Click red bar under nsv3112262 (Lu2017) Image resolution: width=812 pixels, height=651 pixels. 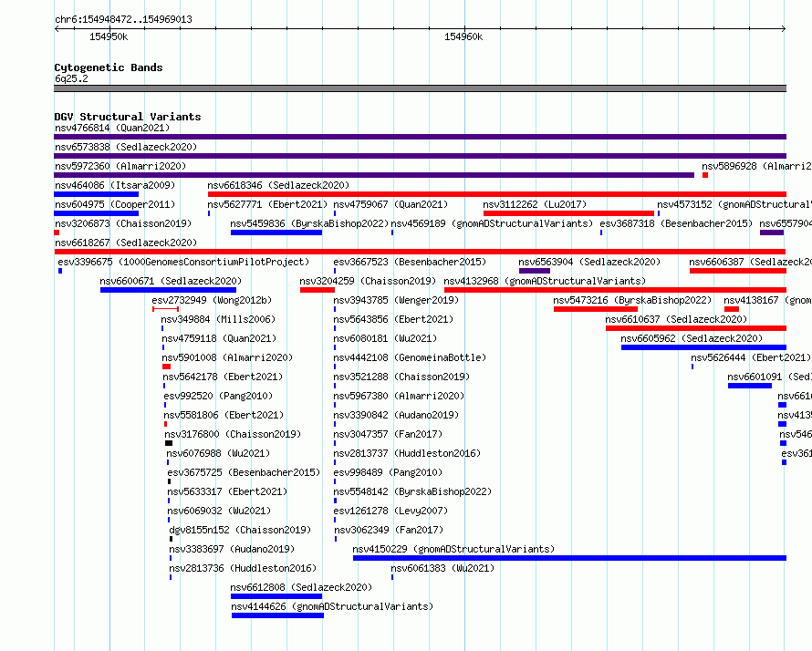[568, 213]
